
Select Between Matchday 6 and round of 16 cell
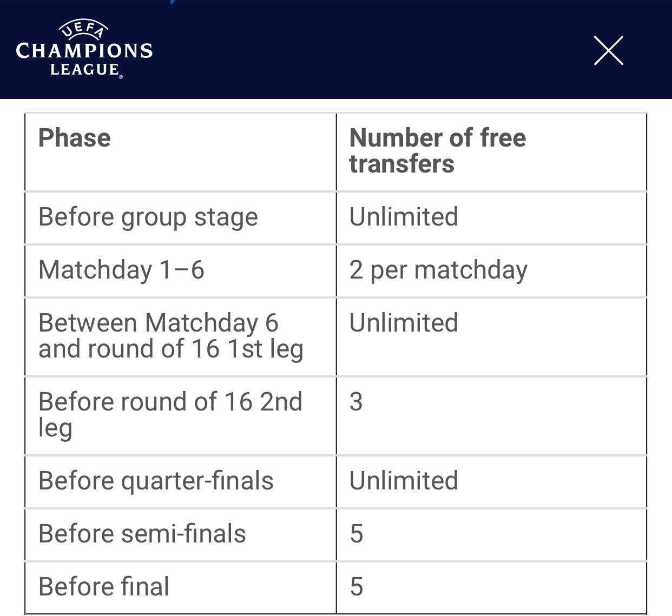click(181, 336)
